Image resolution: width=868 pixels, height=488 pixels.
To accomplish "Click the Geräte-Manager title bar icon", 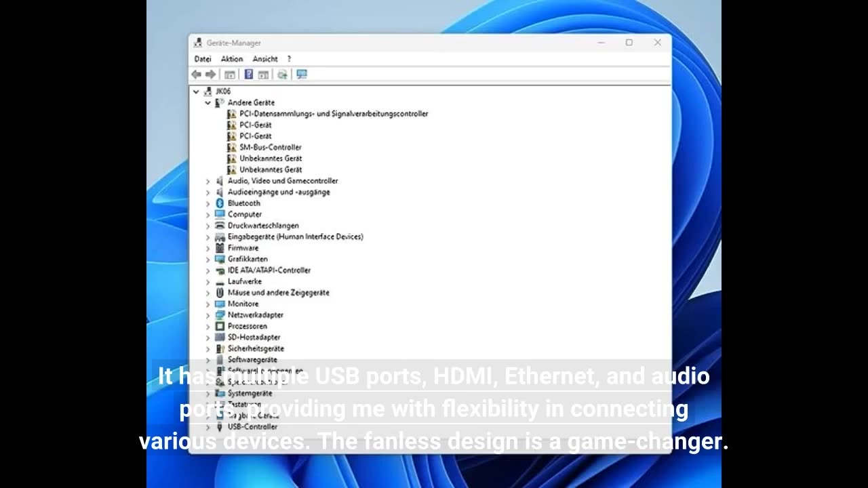I will tap(198, 43).
